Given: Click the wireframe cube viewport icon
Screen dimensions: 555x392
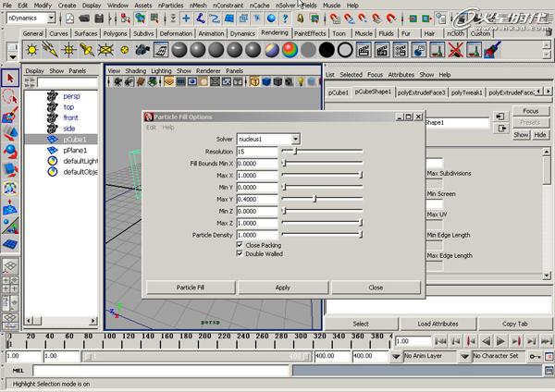Looking at the screenshot, I should (254, 81).
